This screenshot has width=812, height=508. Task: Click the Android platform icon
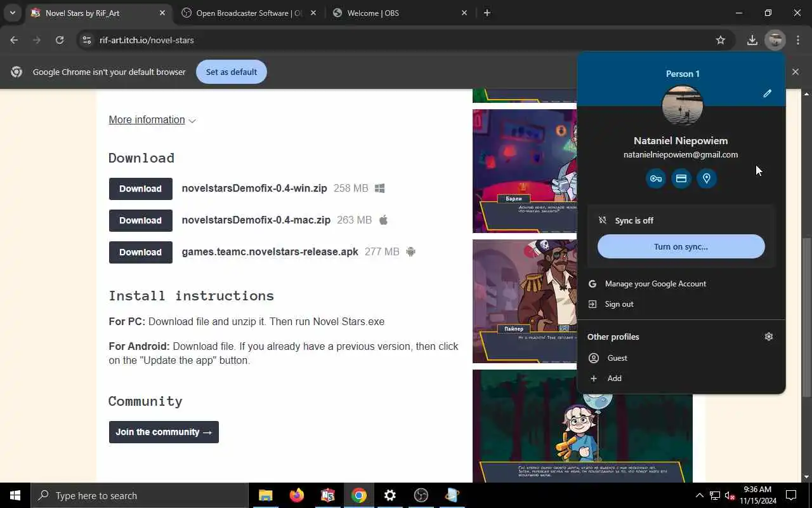coord(411,252)
